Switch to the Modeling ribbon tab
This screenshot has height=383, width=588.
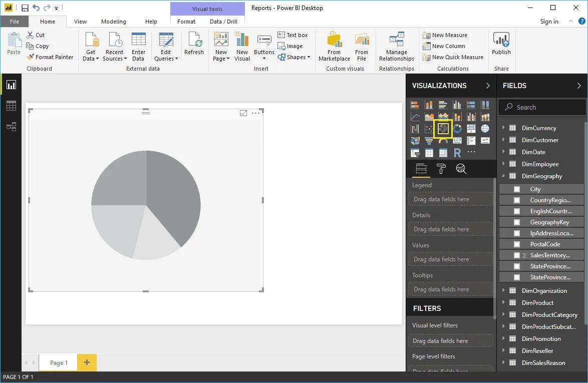113,22
